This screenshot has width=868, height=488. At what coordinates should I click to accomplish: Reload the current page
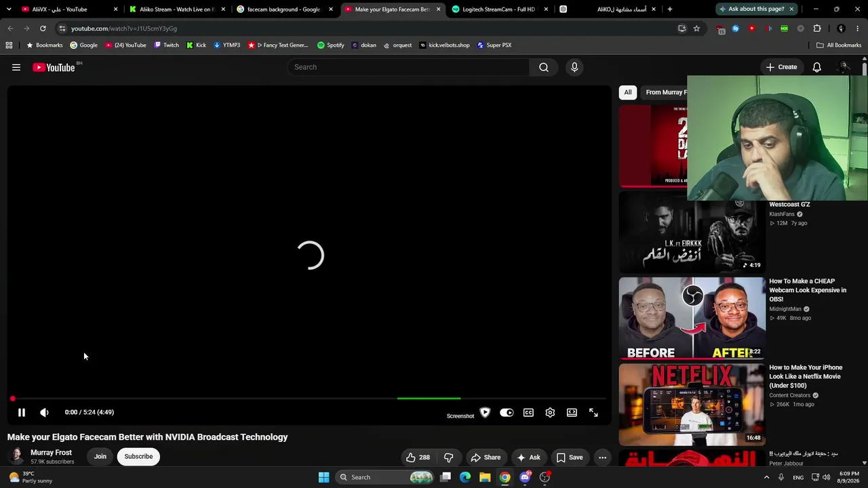tap(43, 28)
